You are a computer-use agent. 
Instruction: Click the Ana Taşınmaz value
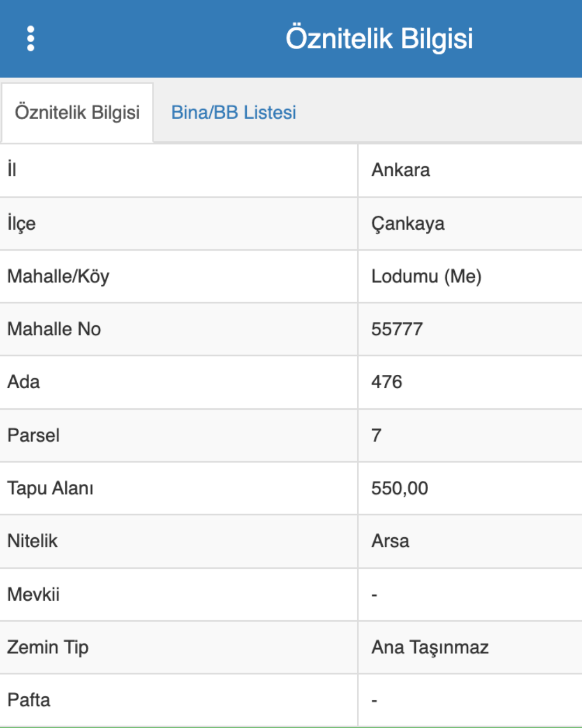click(429, 647)
